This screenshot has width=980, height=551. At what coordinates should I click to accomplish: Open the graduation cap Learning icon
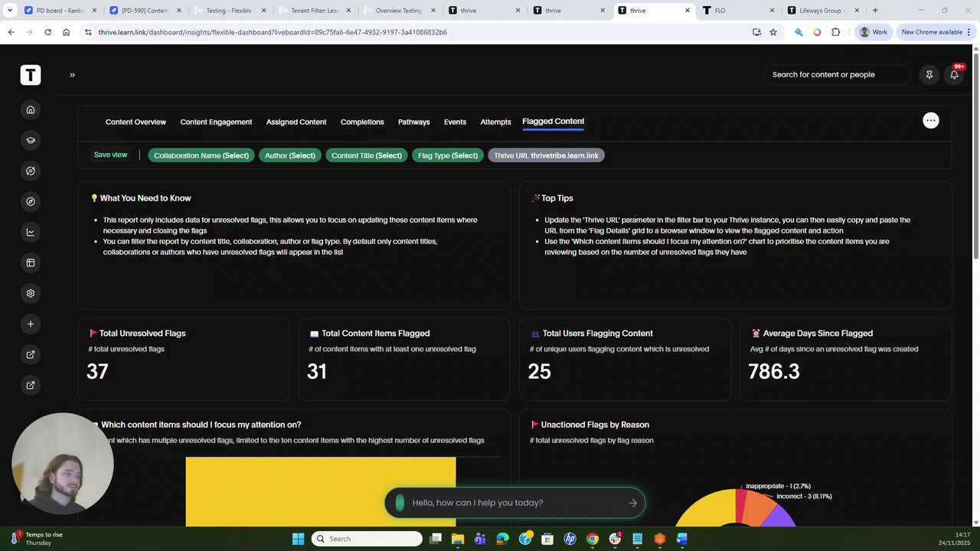tap(31, 140)
